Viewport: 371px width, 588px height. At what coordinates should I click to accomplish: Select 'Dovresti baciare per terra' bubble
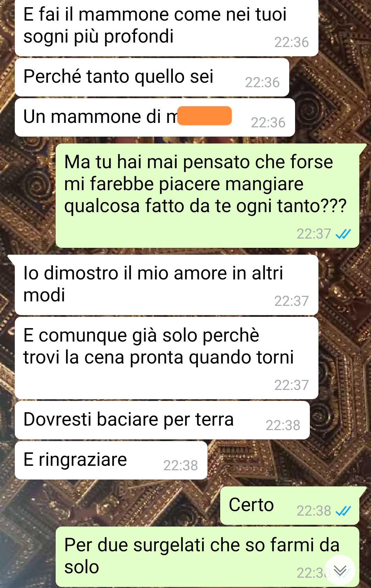tap(162, 420)
